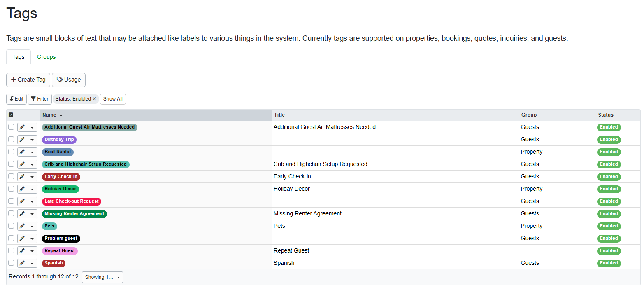644x290 pixels.
Task: Click the Create Tag button
Action: [28, 80]
